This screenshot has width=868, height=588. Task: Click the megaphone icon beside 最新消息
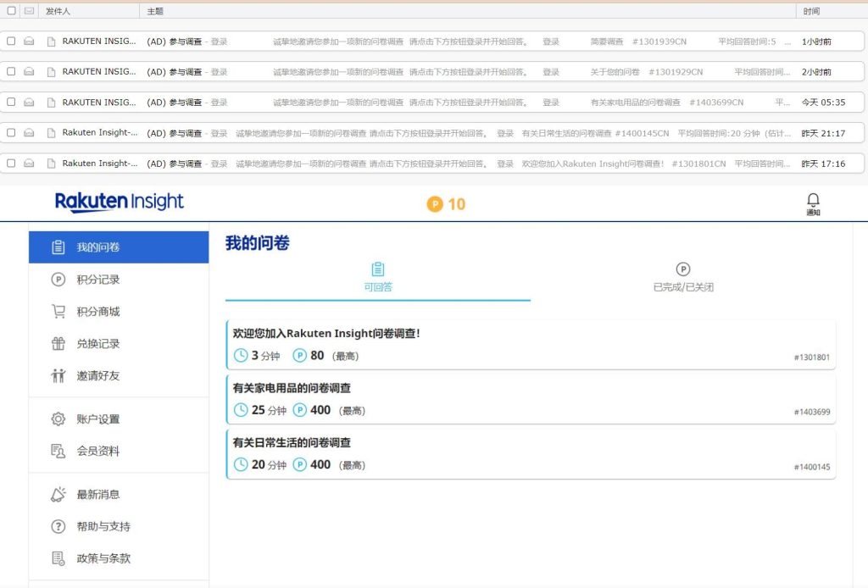point(58,494)
